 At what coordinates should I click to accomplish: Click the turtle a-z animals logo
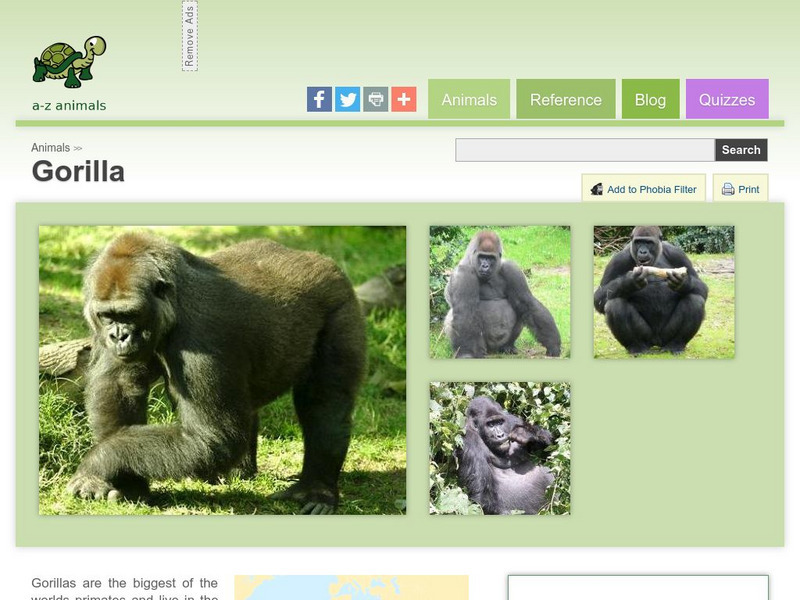click(x=69, y=73)
